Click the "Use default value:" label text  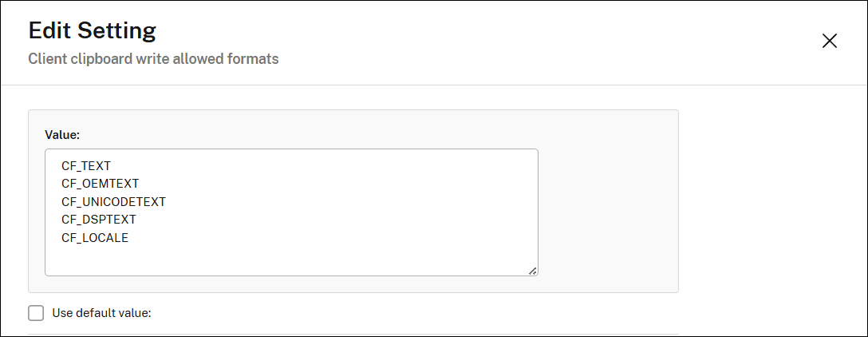coord(101,313)
